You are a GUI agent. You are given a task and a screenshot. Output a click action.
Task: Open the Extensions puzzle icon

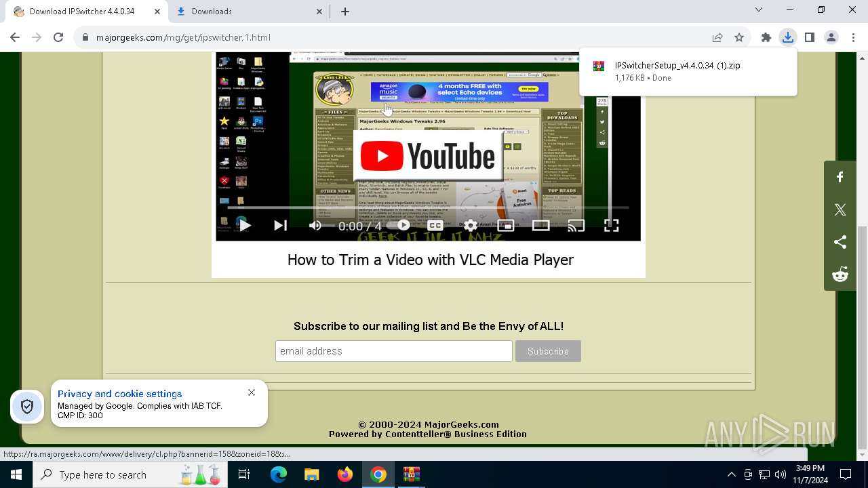pos(766,37)
